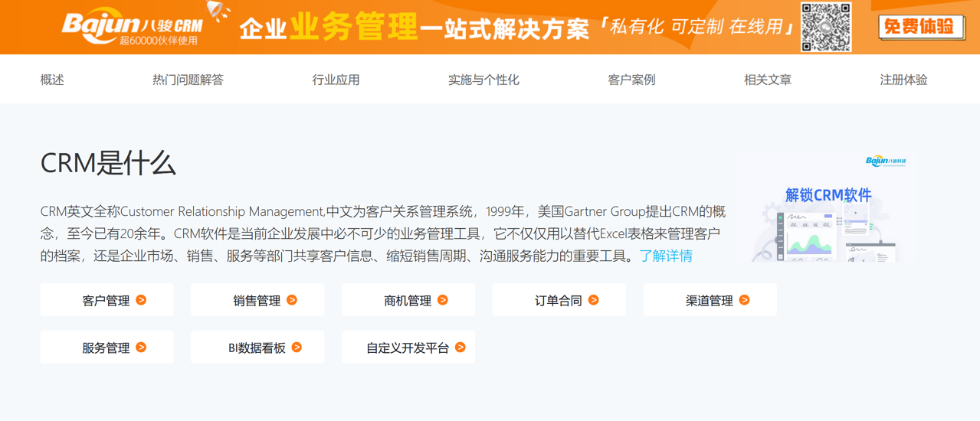Image resolution: width=980 pixels, height=421 pixels.
Task: Open the 概述 navigation tab
Action: [52, 80]
